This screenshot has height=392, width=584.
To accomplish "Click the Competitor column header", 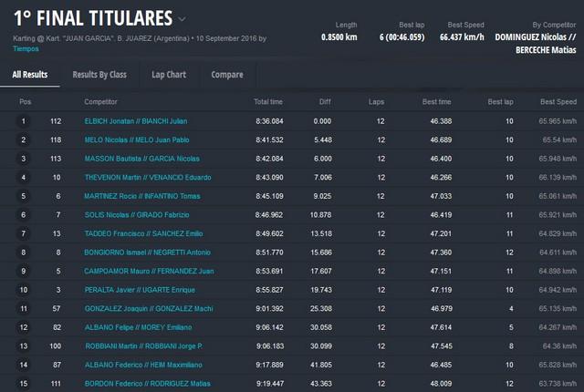I will 100,101.
